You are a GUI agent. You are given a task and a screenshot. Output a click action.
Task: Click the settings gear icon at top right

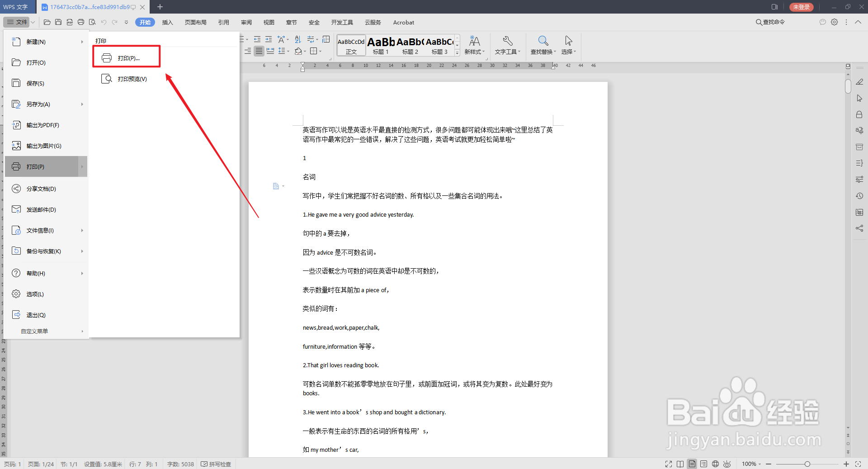[x=835, y=22]
